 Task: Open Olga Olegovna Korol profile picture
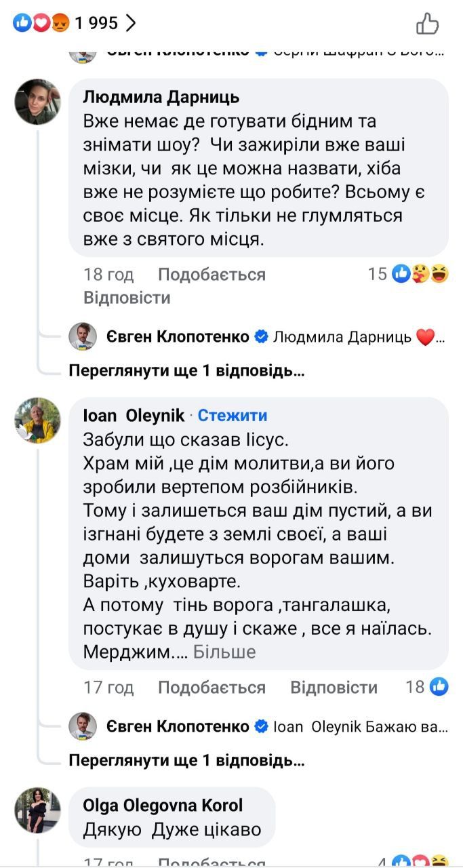[x=38, y=810]
